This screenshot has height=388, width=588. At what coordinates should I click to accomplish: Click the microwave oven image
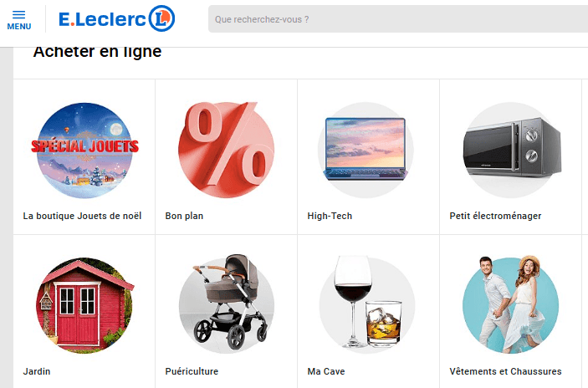[512, 150]
